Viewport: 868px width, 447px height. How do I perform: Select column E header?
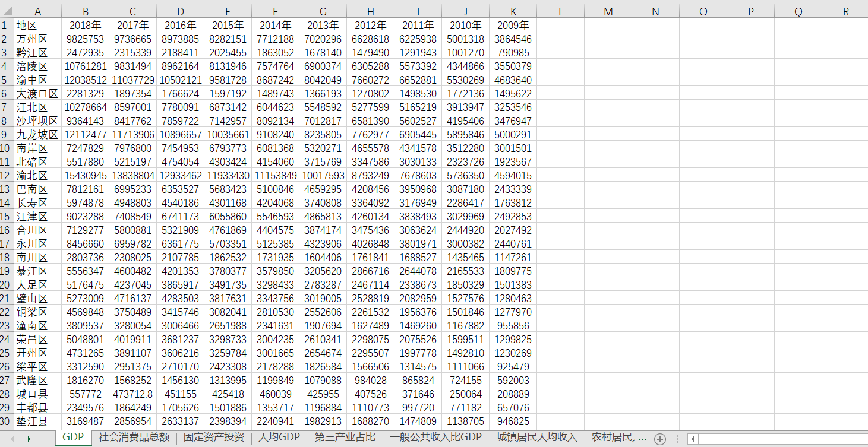tap(228, 12)
